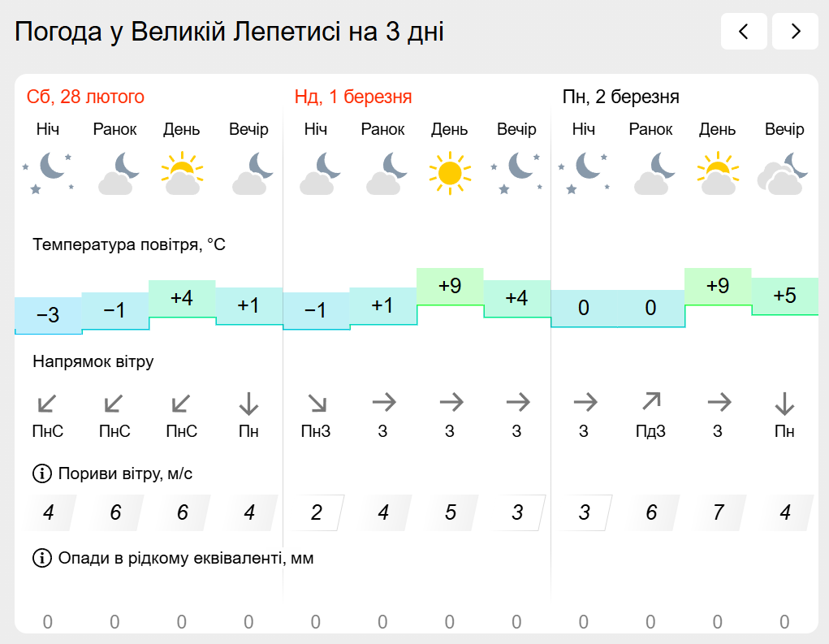The height and width of the screenshot is (644, 829).
Task: Open the Saturday 28 February forecast
Action: coord(85,97)
